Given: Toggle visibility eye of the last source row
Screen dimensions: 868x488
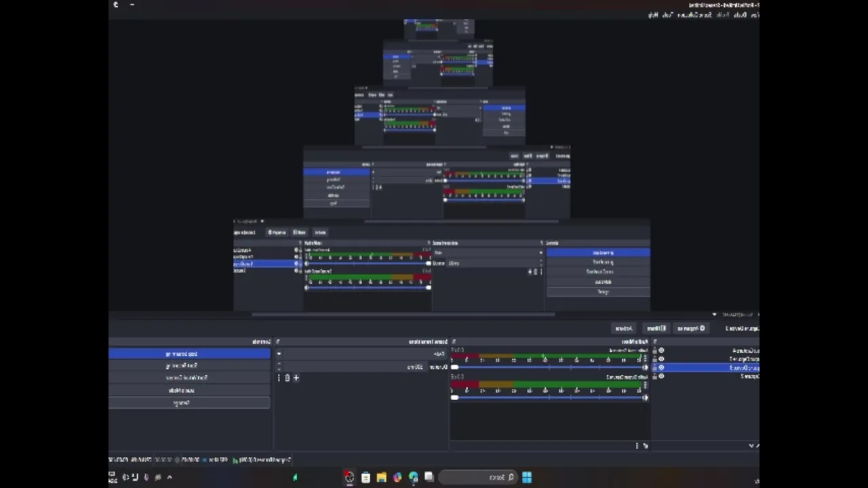Looking at the screenshot, I should [661, 376].
